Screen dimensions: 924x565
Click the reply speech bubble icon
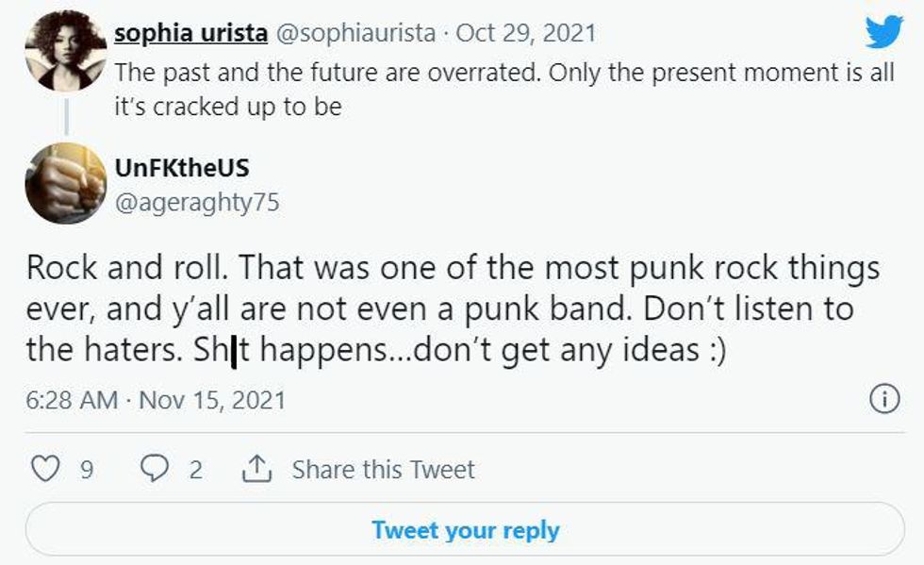tap(154, 469)
